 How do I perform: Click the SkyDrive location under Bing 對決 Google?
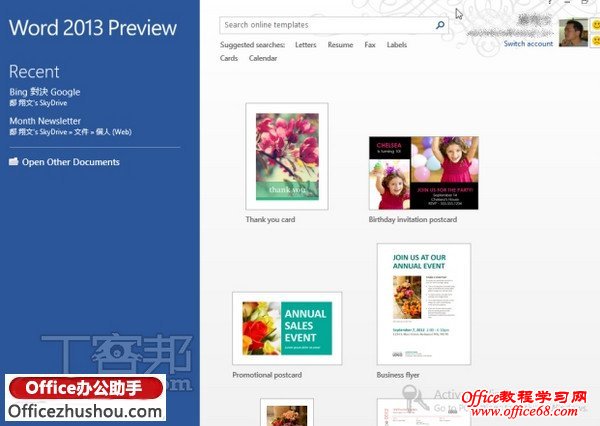pyautogui.click(x=38, y=103)
